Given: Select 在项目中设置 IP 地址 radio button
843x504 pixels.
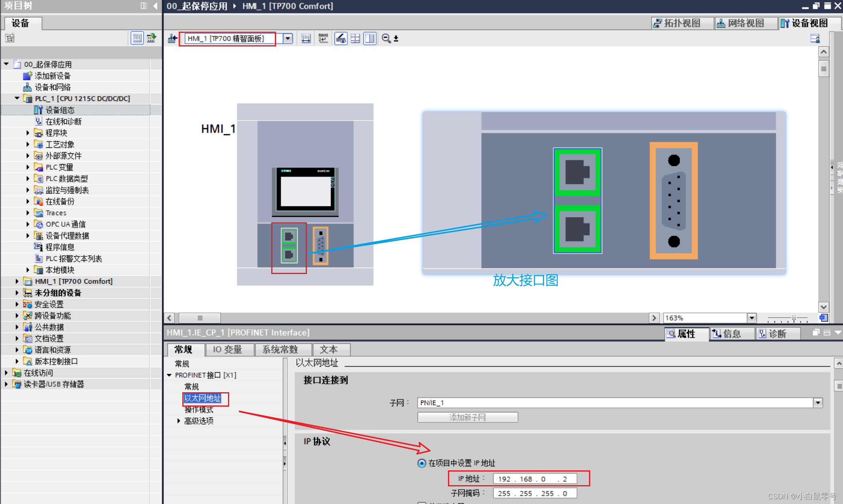Looking at the screenshot, I should click(421, 463).
